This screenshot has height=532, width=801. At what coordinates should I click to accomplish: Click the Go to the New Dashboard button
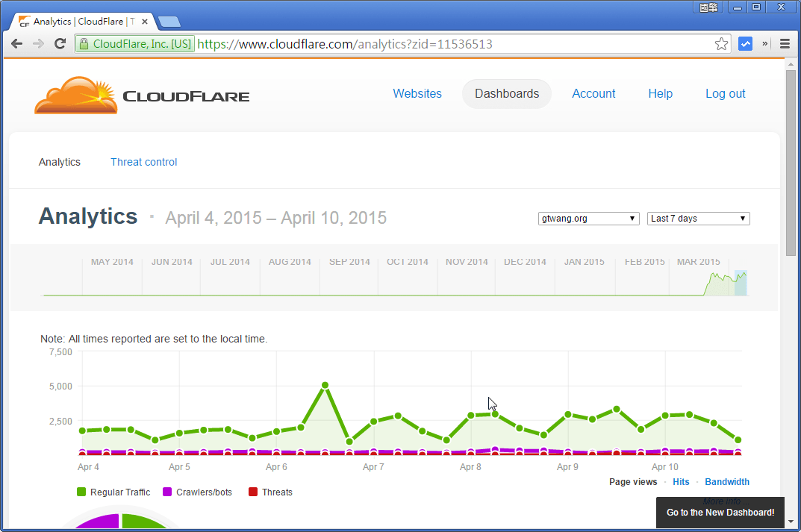tap(720, 513)
